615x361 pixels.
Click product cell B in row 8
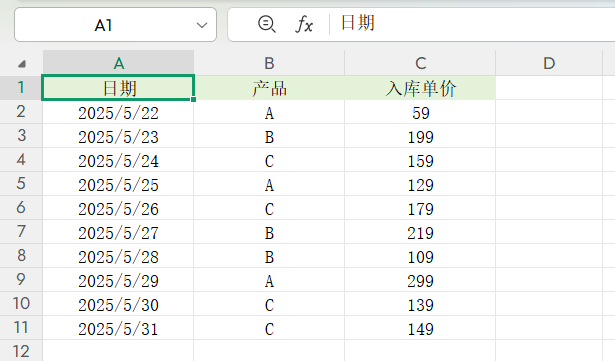pyautogui.click(x=269, y=256)
